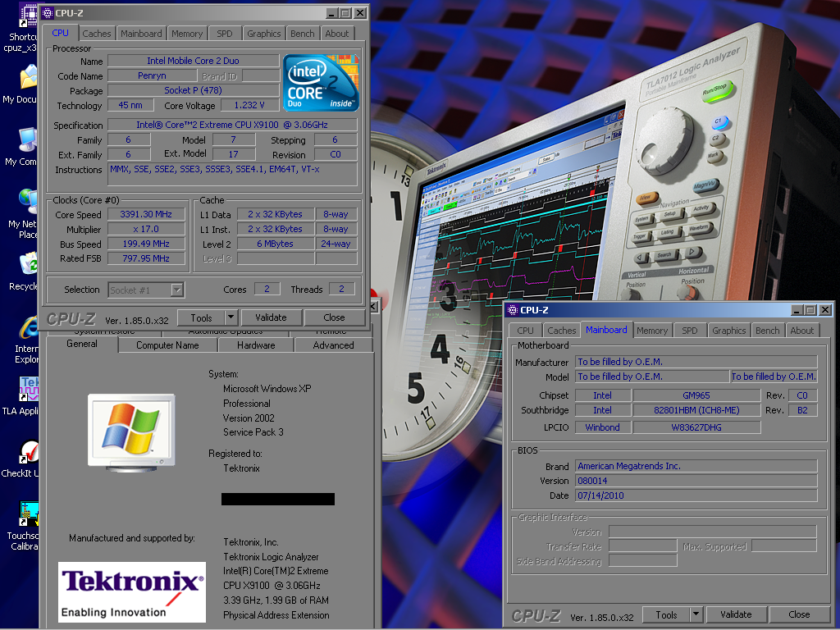Expand the Socket #1 selection dropdown
This screenshot has height=630, width=840.
click(177, 290)
